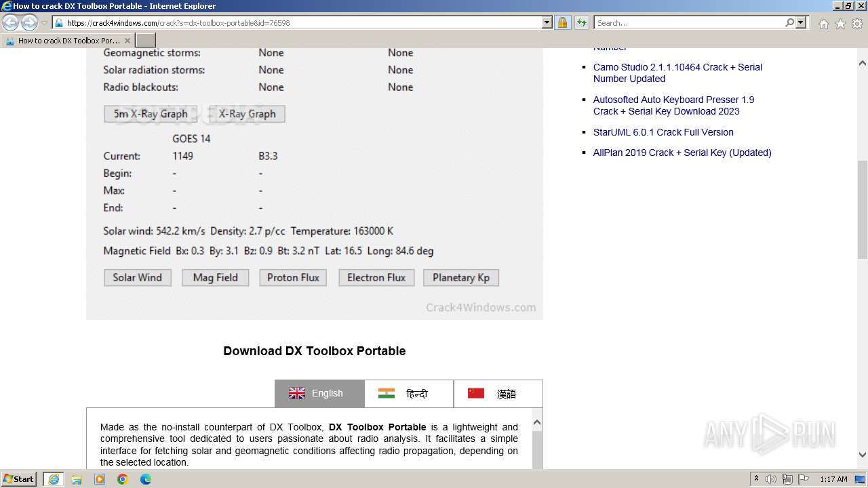868x488 pixels.
Task: Open Autosofted Auto Keyboard Presser link
Action: coord(673,105)
